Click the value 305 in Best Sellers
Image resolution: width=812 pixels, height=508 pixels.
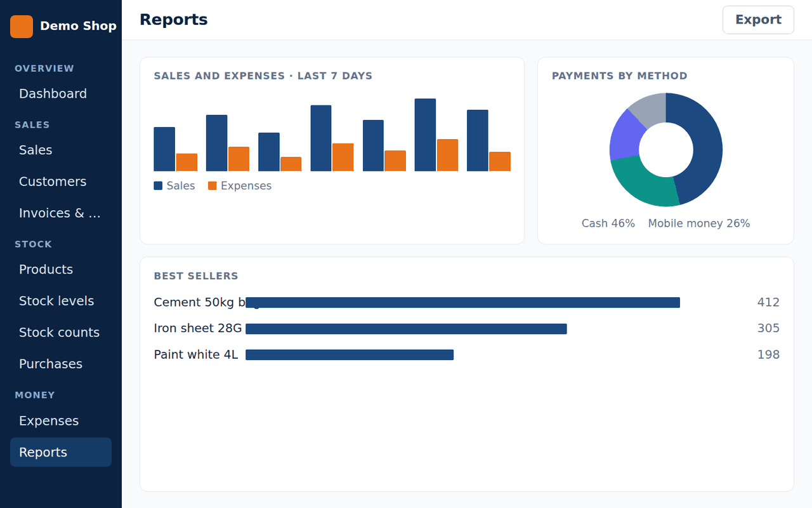[768, 328]
